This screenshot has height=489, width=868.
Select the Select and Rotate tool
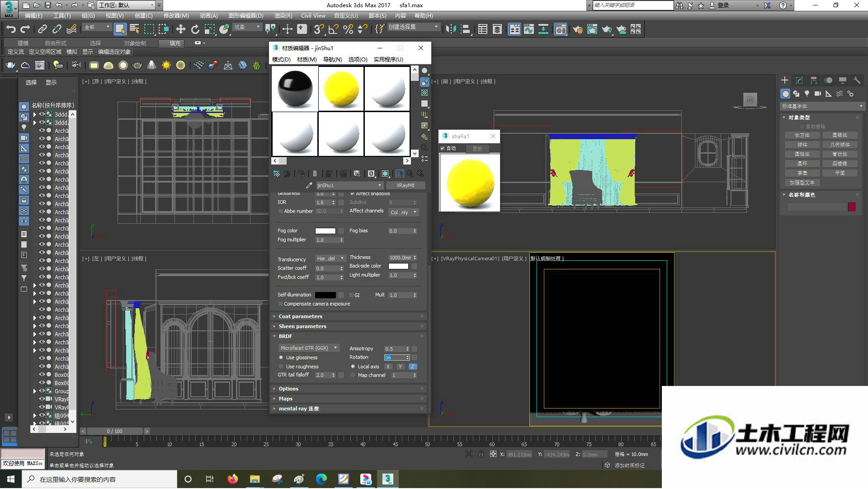[195, 29]
